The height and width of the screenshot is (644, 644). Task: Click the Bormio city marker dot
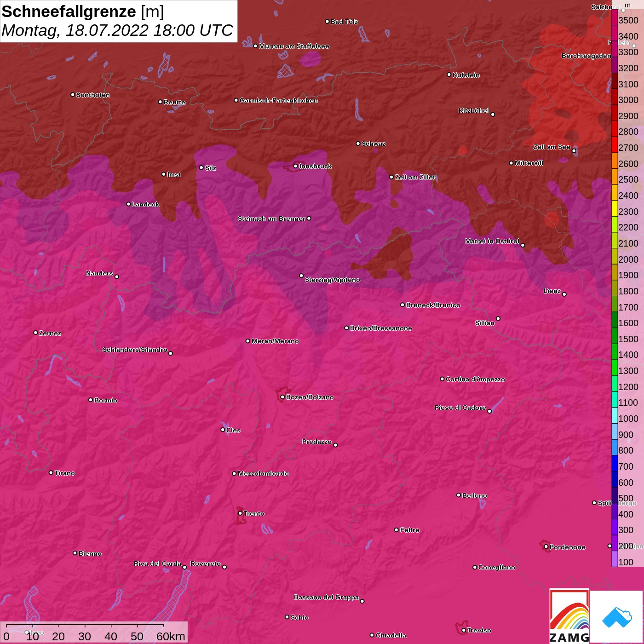[91, 400]
